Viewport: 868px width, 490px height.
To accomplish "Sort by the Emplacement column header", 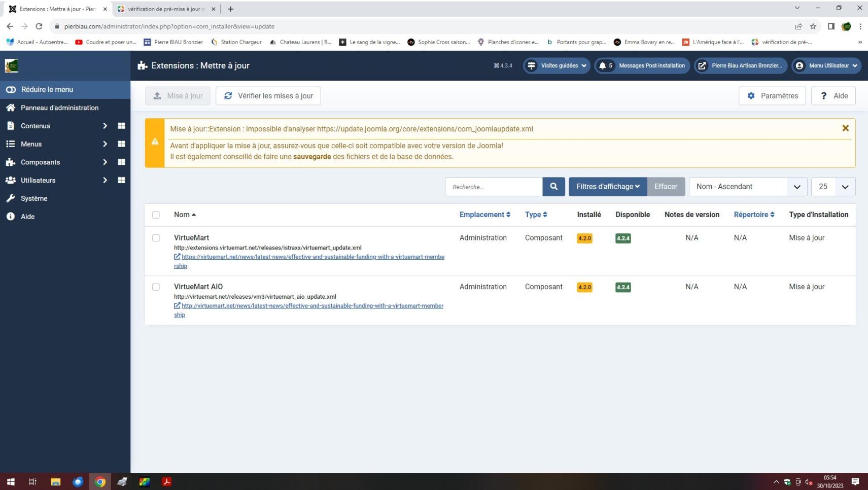I will [x=485, y=215].
